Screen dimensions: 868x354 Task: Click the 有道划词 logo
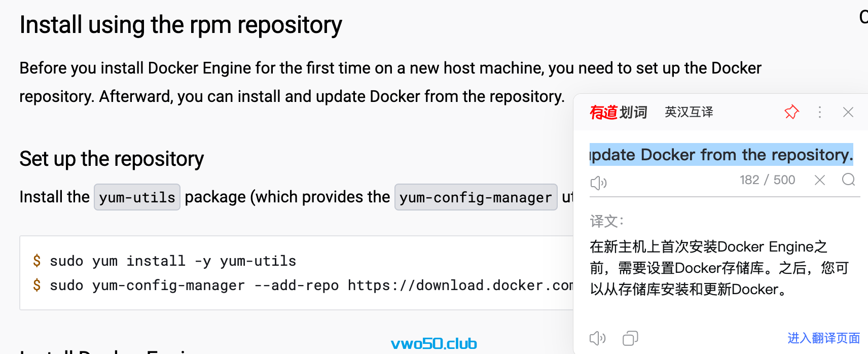pos(619,112)
